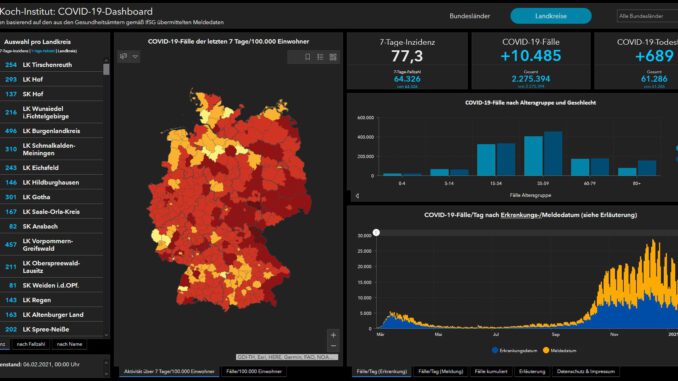Image resolution: width=678 pixels, height=381 pixels.
Task: Select LK Hof in the list
Action: (52, 80)
